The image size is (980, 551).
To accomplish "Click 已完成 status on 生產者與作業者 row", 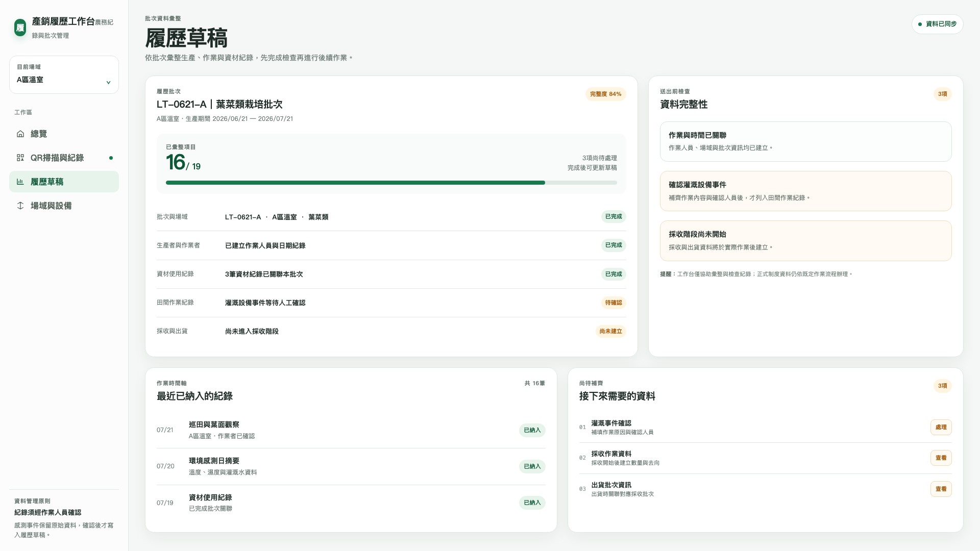I will click(x=613, y=245).
